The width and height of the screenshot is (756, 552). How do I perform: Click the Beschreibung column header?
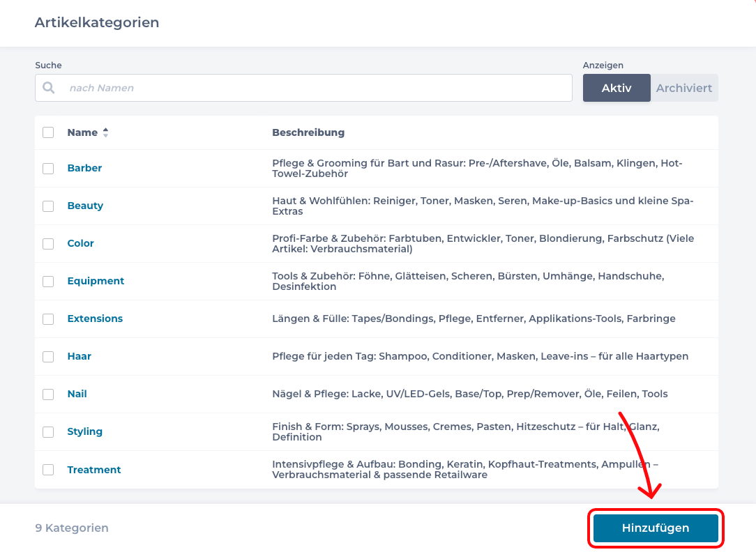pos(308,132)
